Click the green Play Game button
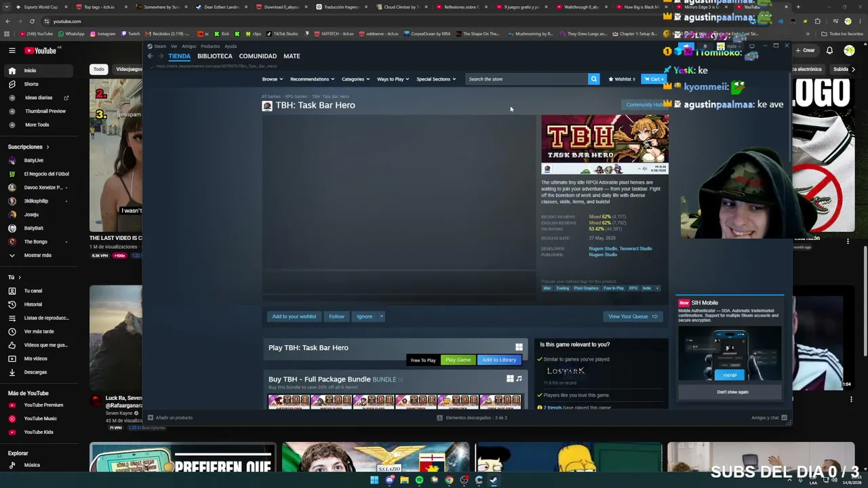868x488 pixels. click(x=458, y=360)
